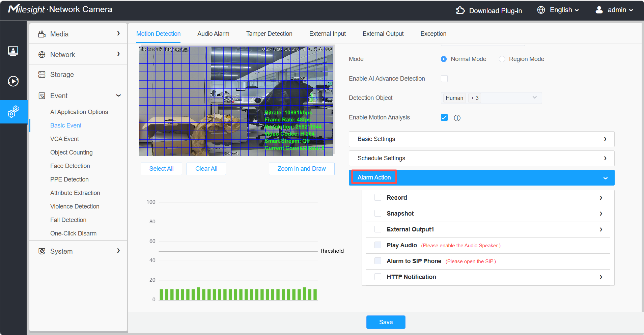Viewport: 644px width, 335px height.
Task: Tick the External Output1 checkbox
Action: [378, 229]
